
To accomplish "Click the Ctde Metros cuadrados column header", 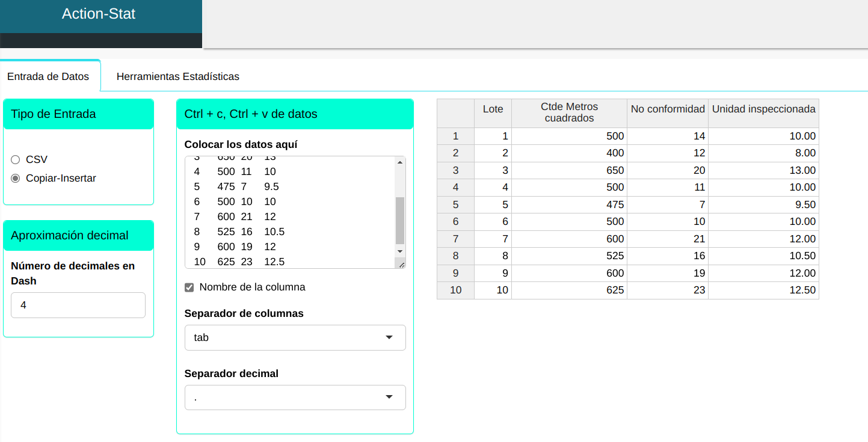I will 569,112.
